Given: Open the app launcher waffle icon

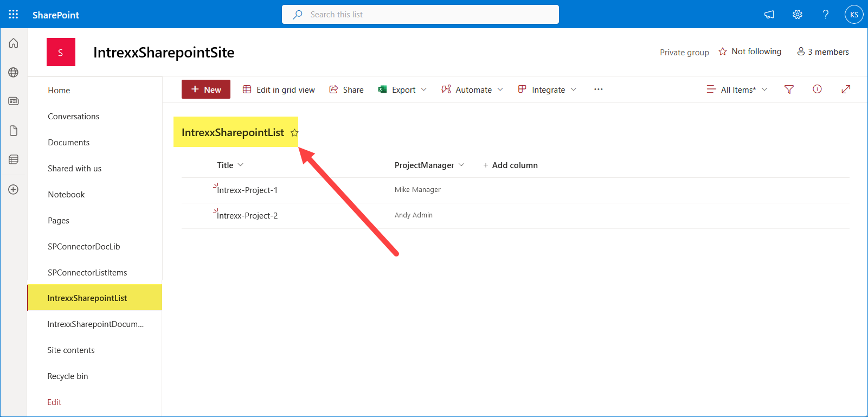Looking at the screenshot, I should tap(14, 14).
